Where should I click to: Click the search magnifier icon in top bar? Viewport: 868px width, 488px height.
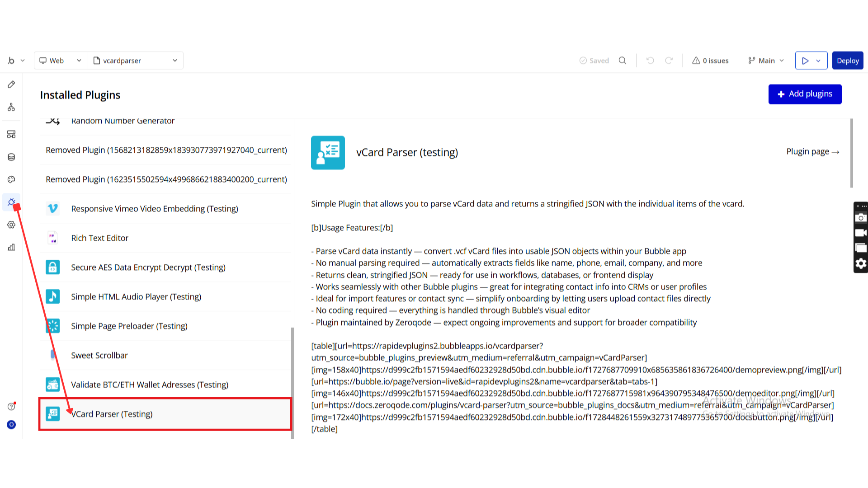[623, 61]
